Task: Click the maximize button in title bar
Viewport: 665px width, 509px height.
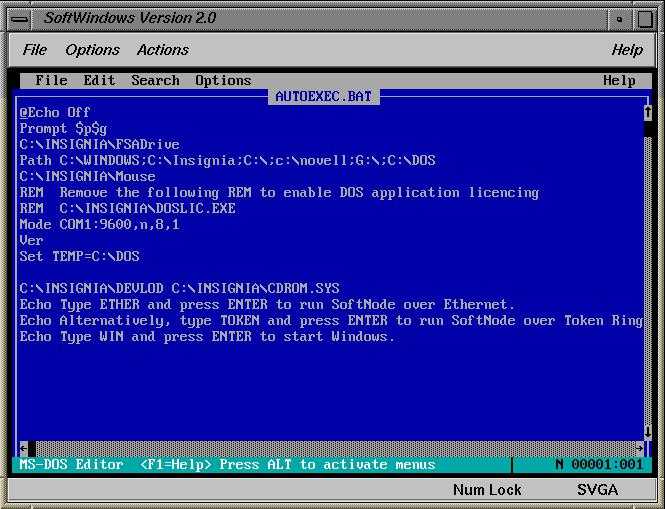Action: (x=645, y=20)
